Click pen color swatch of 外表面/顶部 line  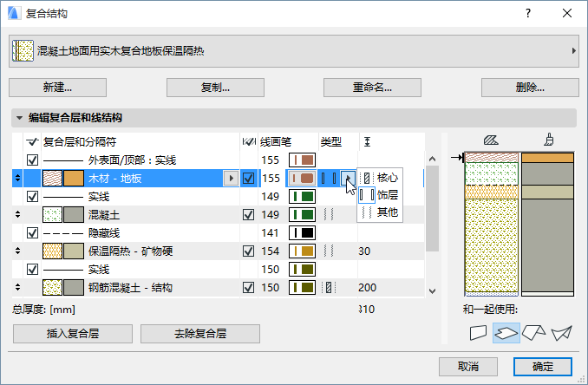point(302,160)
